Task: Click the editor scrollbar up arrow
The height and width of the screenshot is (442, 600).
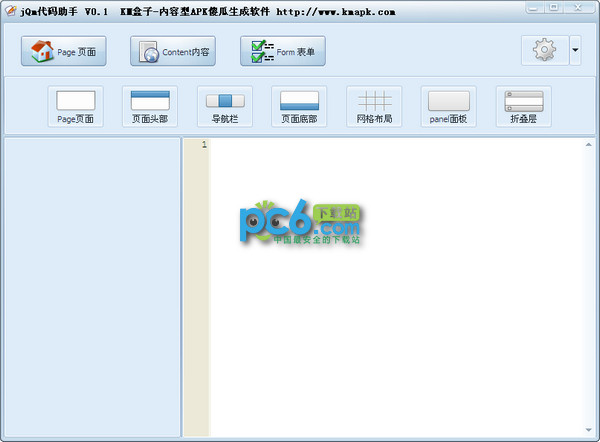Action: pos(589,145)
